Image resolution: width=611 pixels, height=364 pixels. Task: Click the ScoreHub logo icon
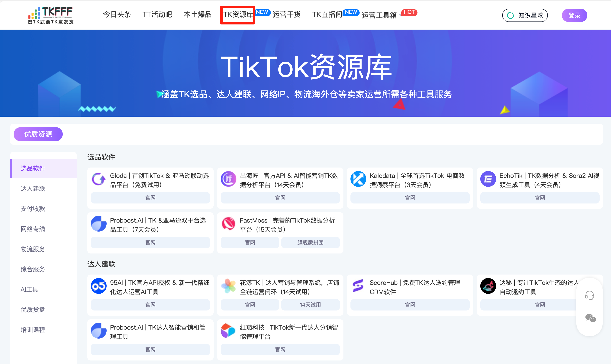click(x=358, y=286)
